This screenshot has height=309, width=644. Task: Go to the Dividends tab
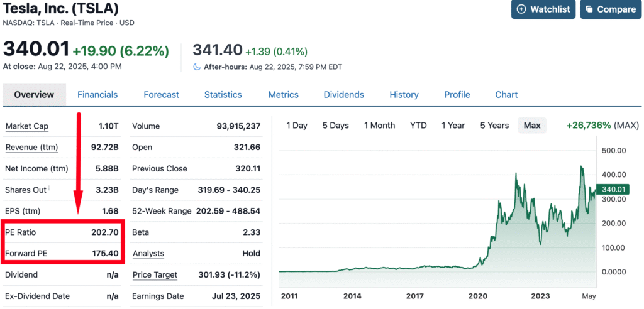point(343,95)
